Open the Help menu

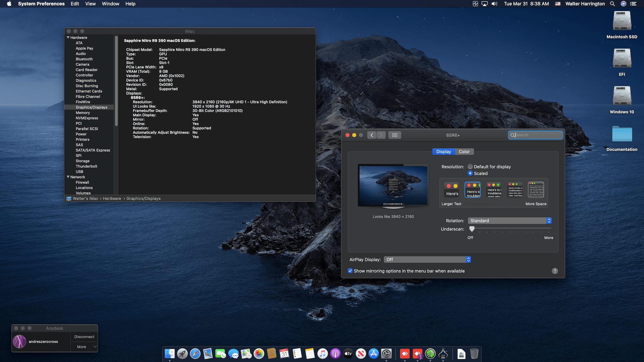tap(130, 4)
